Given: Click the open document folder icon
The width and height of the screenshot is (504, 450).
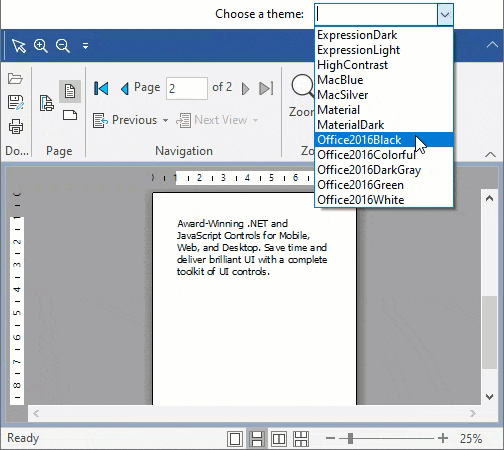Looking at the screenshot, I should click(x=15, y=79).
